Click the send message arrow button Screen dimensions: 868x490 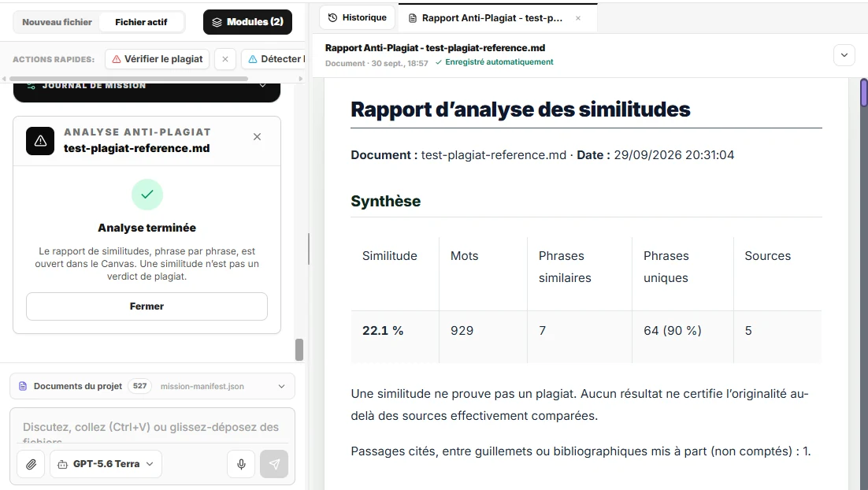pos(274,464)
